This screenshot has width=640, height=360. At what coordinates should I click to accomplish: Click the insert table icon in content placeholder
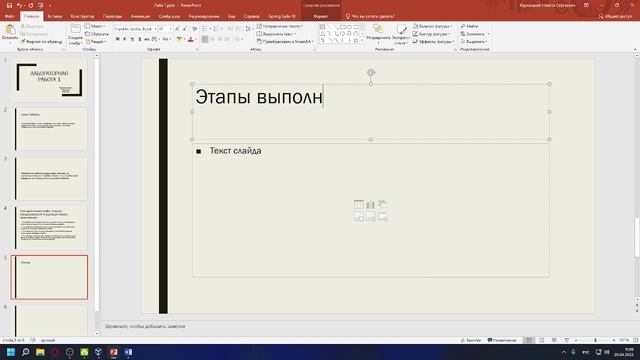pyautogui.click(x=358, y=204)
